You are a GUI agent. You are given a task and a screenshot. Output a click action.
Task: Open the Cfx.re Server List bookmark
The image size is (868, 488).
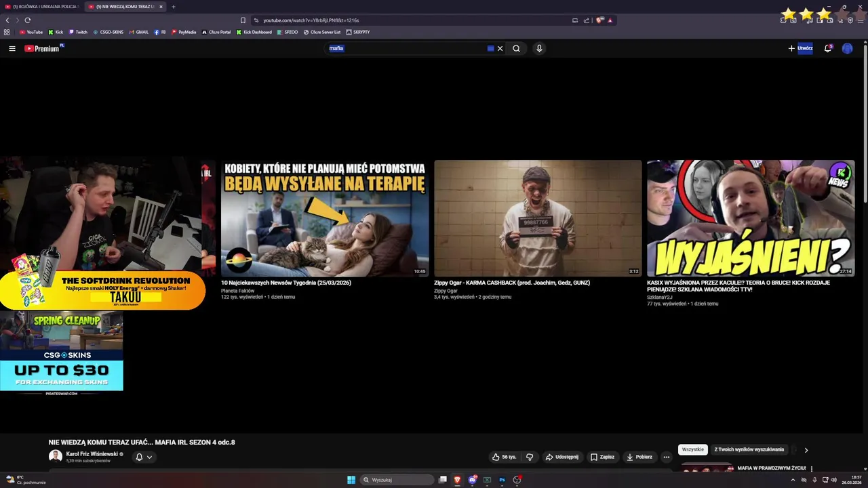pyautogui.click(x=322, y=32)
